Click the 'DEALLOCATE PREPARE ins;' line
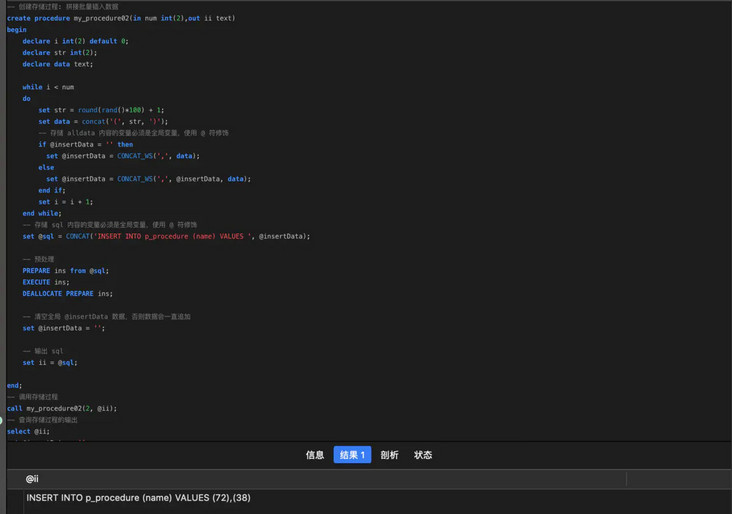Screen dimensions: 732x514 (x=68, y=294)
